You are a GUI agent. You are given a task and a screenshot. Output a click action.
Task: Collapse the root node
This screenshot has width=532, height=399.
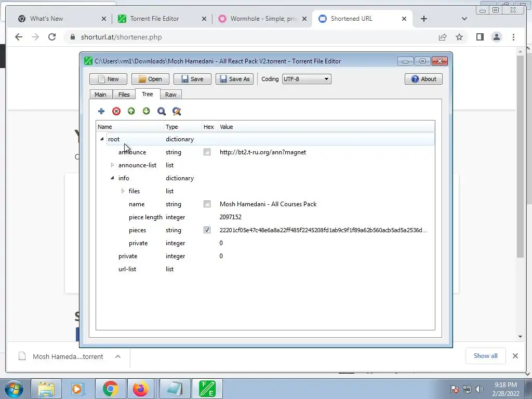tap(102, 139)
